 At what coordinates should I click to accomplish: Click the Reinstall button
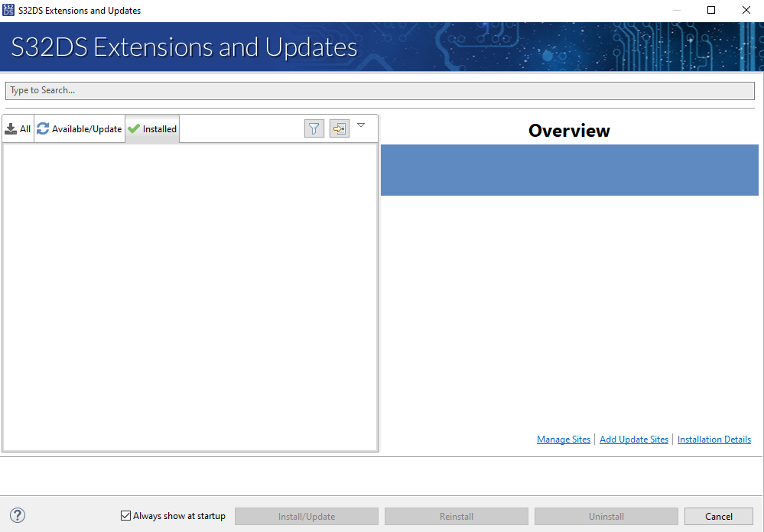tap(457, 517)
